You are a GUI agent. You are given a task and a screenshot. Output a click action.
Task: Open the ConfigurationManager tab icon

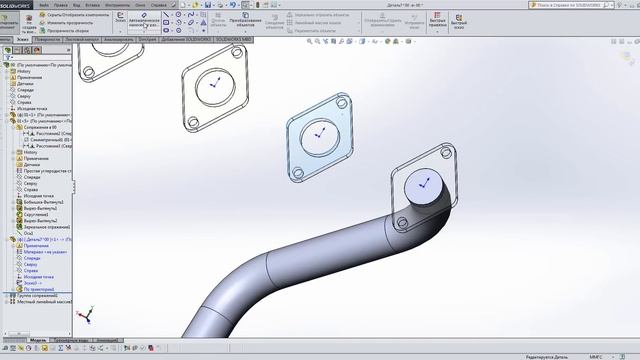(27, 50)
